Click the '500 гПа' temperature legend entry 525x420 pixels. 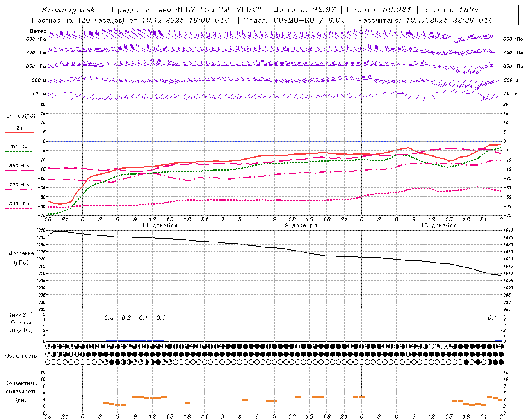(19, 204)
